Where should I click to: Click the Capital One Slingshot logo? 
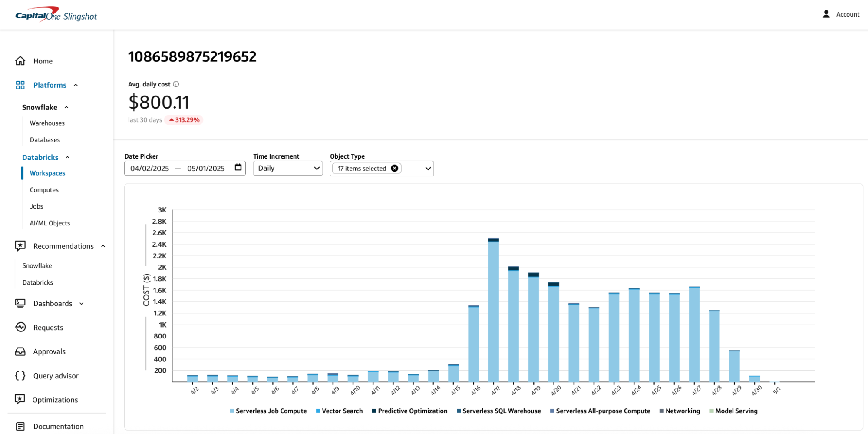(x=56, y=14)
